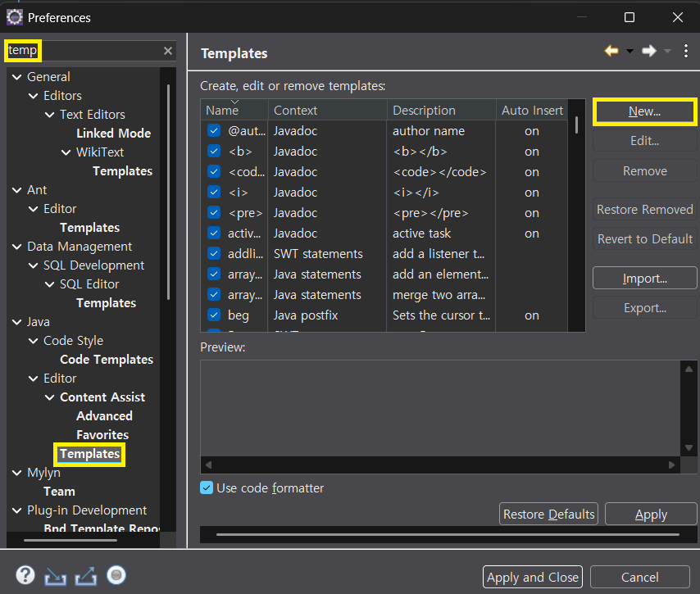Go back with the yellow arrow
The height and width of the screenshot is (594, 700).
pyautogui.click(x=611, y=51)
